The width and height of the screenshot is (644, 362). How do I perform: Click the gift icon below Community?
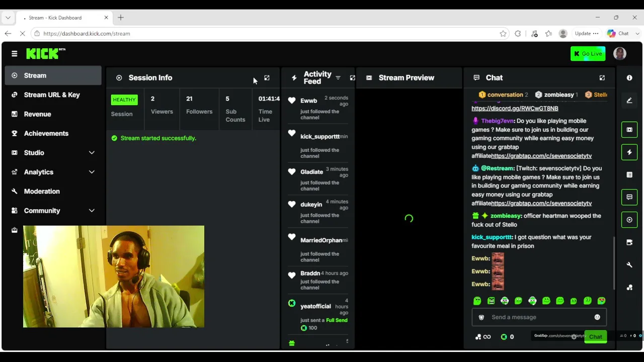(14, 230)
